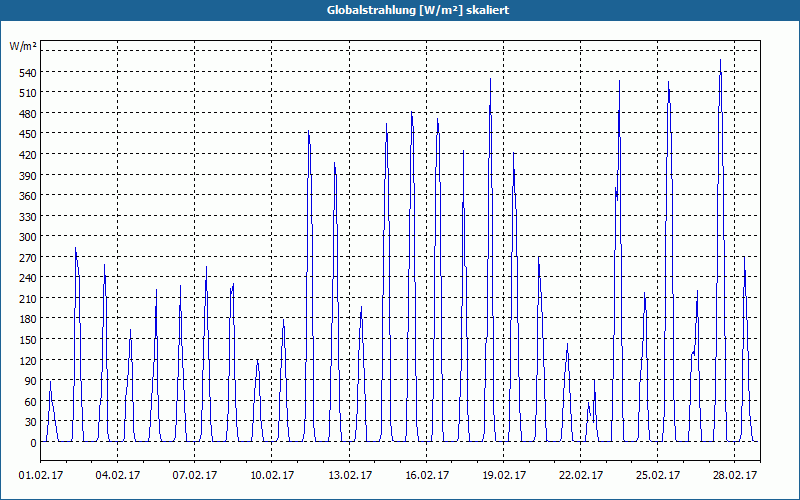Select the 19.02.17 date label
The height and width of the screenshot is (500, 800).
[x=504, y=475]
